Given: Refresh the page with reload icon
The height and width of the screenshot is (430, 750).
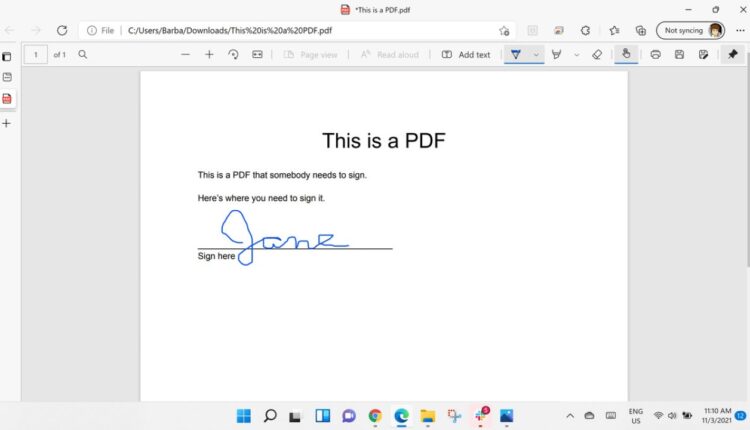Looking at the screenshot, I should point(62,30).
